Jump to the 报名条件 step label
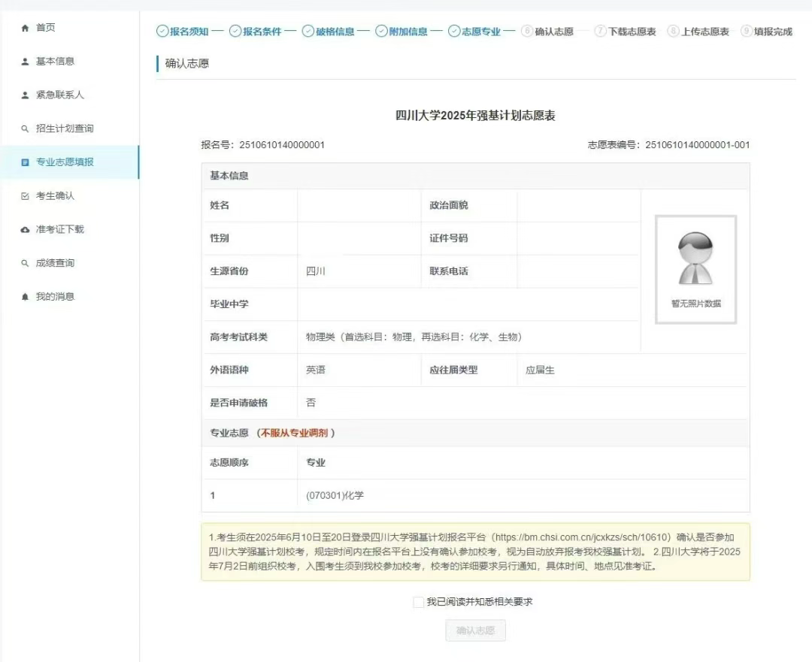 (262, 32)
